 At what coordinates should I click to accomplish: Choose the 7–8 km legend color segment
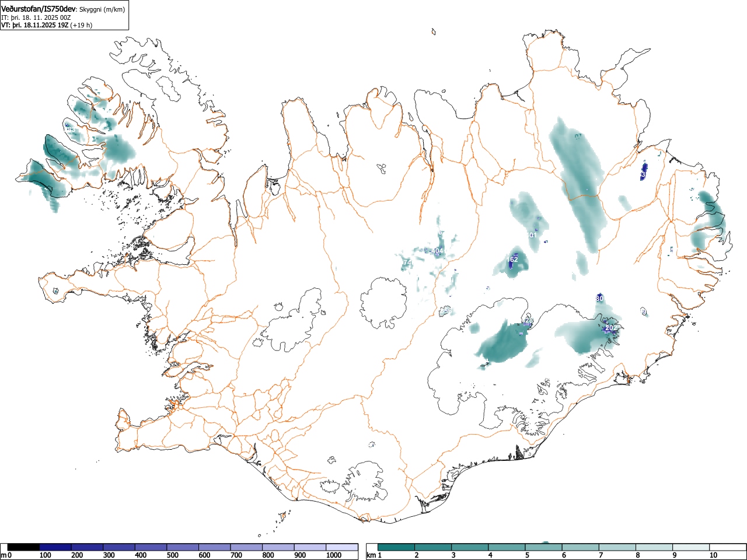pyautogui.click(x=617, y=547)
